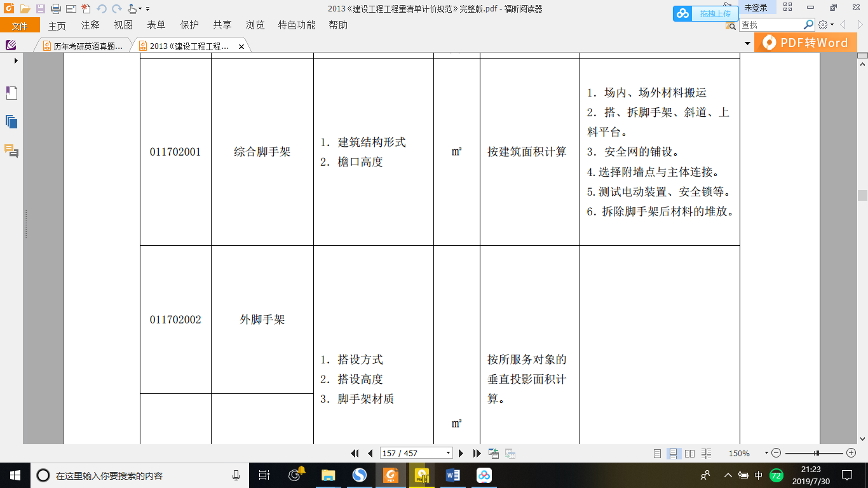The width and height of the screenshot is (868, 488).
Task: Open the 保护 ribbon tab
Action: 189,25
